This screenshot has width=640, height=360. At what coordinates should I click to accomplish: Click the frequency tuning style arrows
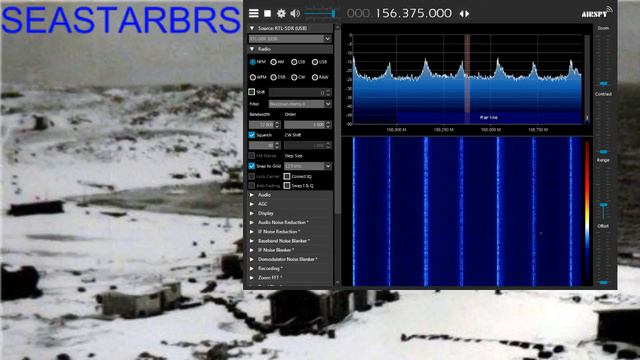pyautogui.click(x=464, y=13)
